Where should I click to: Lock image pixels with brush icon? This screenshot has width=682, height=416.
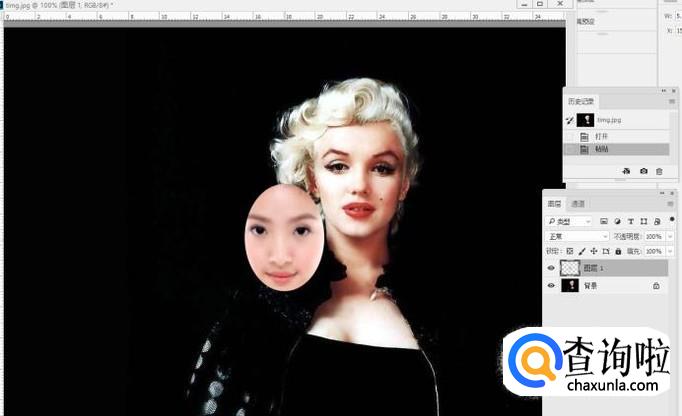click(582, 251)
